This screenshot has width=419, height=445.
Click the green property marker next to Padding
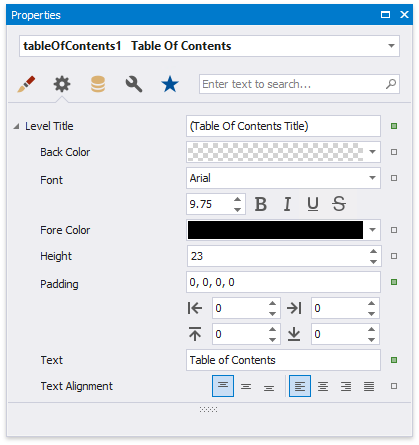(x=394, y=282)
